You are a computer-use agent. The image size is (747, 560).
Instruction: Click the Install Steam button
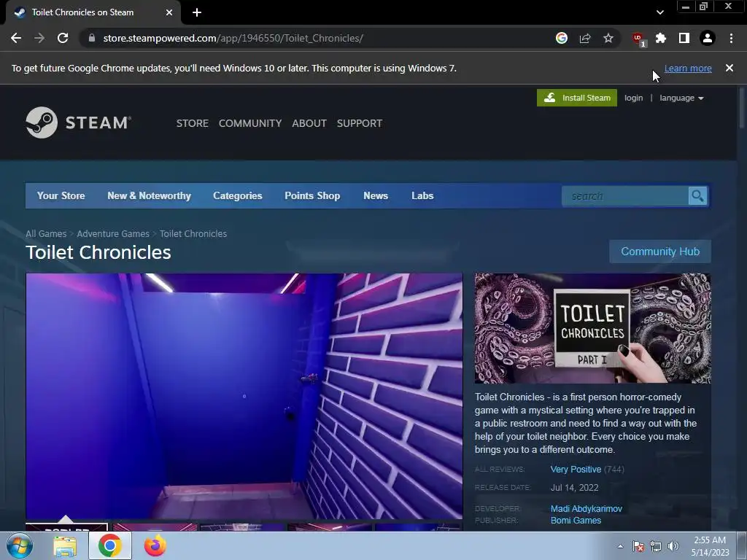pyautogui.click(x=577, y=98)
